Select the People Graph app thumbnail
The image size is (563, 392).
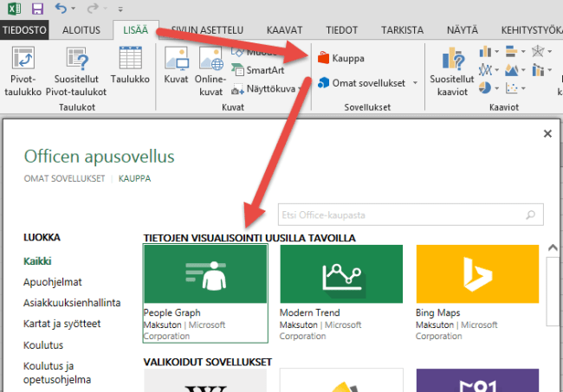click(x=205, y=273)
